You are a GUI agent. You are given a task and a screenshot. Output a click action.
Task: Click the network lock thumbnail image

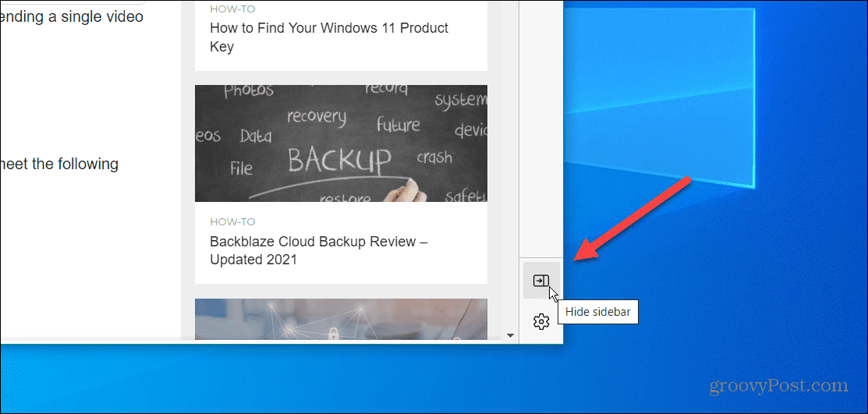[x=341, y=320]
